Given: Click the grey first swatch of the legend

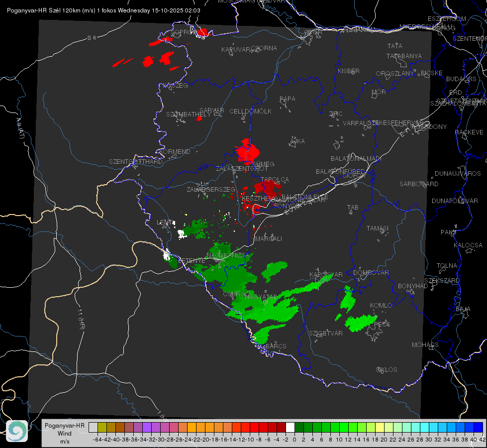Looking at the screenshot, I should [93, 427].
